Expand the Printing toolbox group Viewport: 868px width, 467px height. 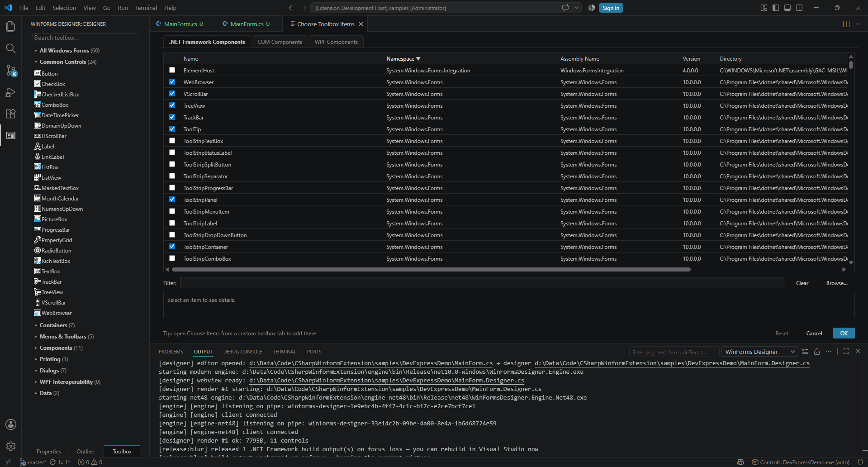51,359
